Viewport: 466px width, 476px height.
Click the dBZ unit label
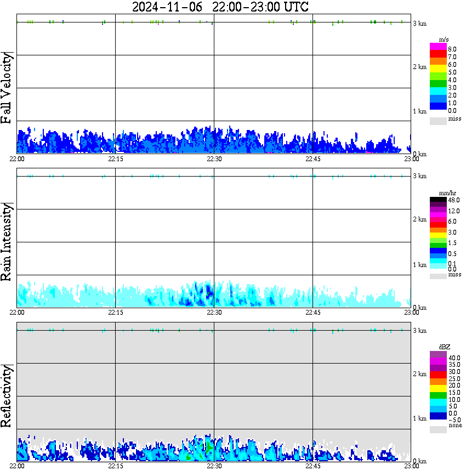(445, 347)
